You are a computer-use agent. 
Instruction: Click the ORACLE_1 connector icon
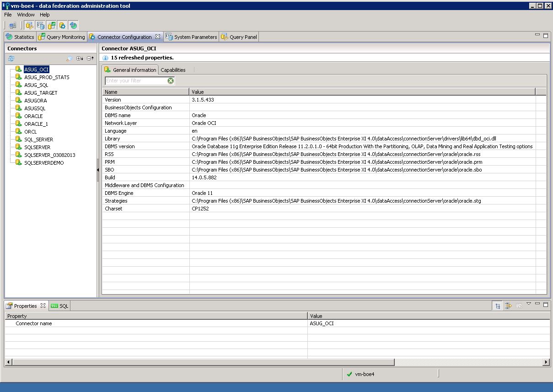(19, 124)
